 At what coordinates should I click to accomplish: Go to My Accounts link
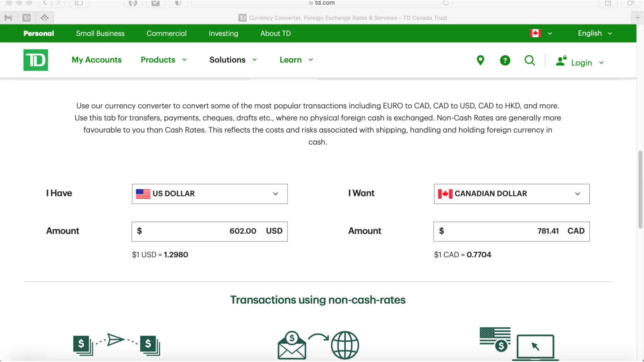96,60
